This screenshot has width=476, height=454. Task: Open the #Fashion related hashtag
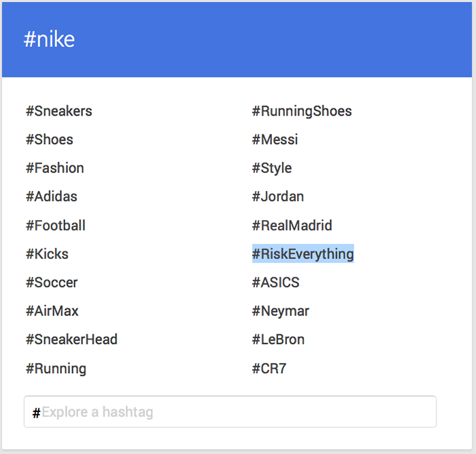[x=55, y=168]
